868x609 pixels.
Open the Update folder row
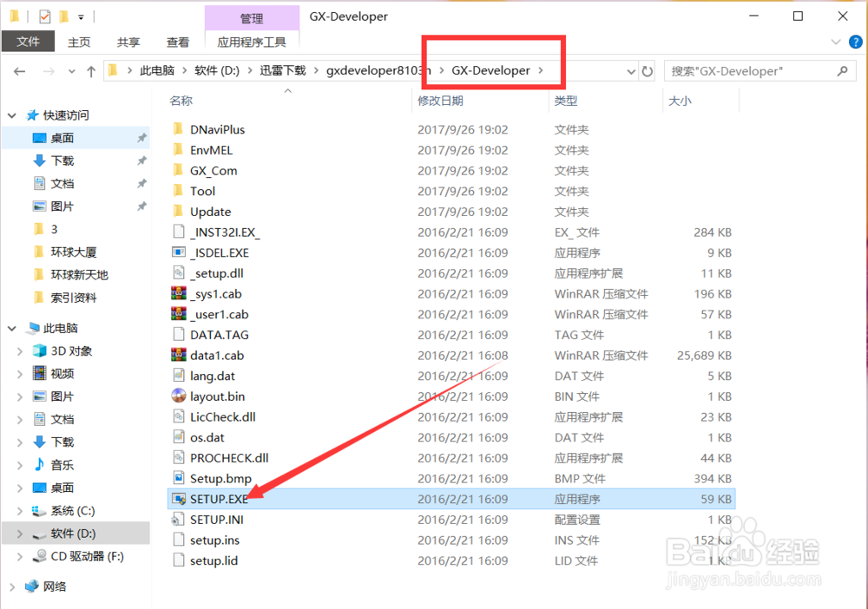coord(451,212)
